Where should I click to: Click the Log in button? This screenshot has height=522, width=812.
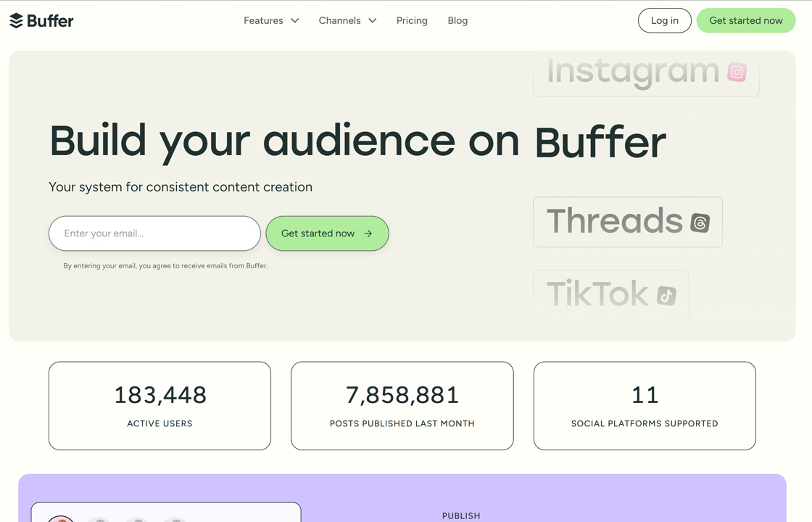coord(664,21)
